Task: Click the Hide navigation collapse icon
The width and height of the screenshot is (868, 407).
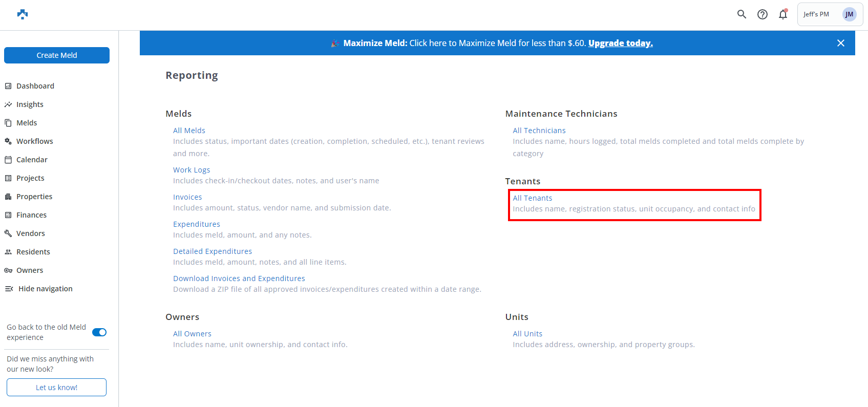Action: pyautogui.click(x=9, y=289)
